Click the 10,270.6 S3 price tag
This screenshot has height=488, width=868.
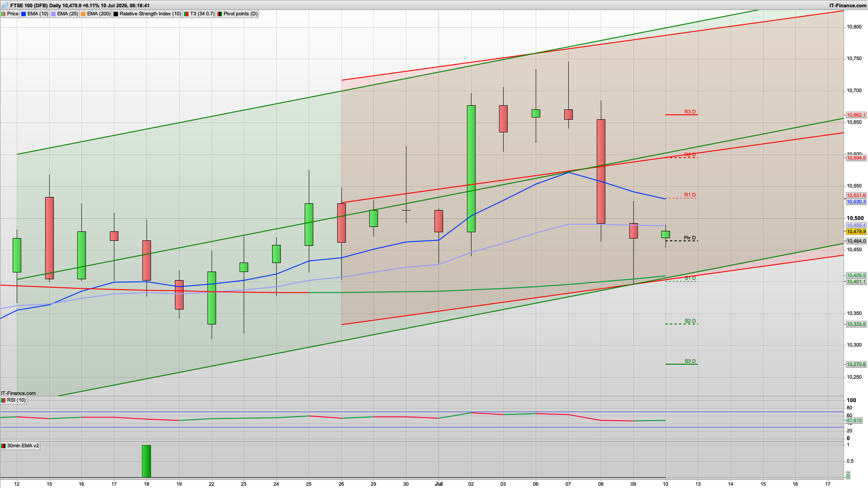[x=856, y=365]
